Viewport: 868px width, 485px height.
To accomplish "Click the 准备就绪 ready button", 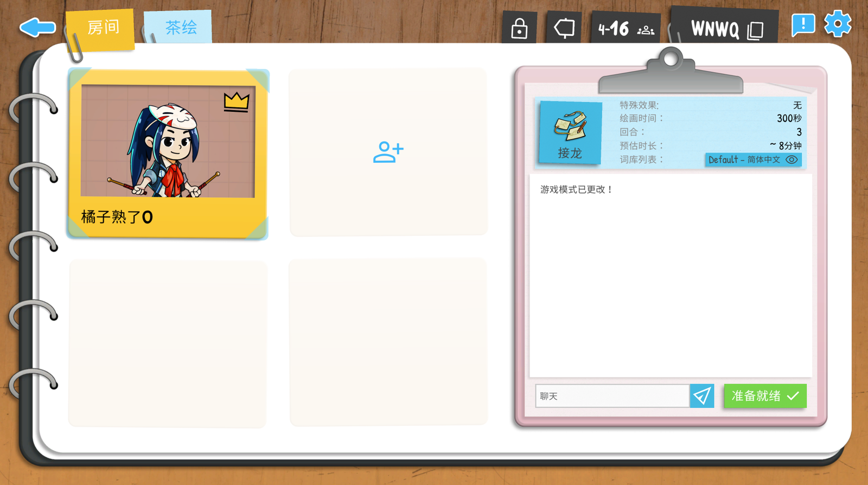I will coord(765,396).
